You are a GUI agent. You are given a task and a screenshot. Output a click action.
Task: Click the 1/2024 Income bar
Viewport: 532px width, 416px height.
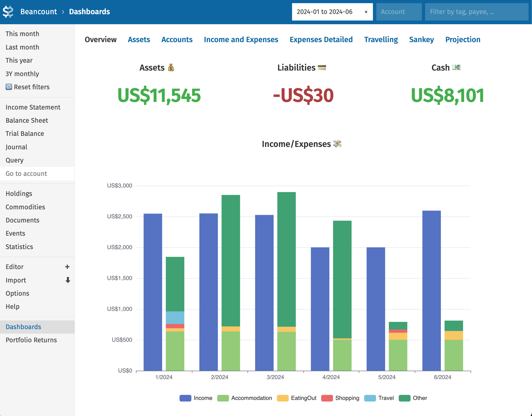tap(153, 292)
